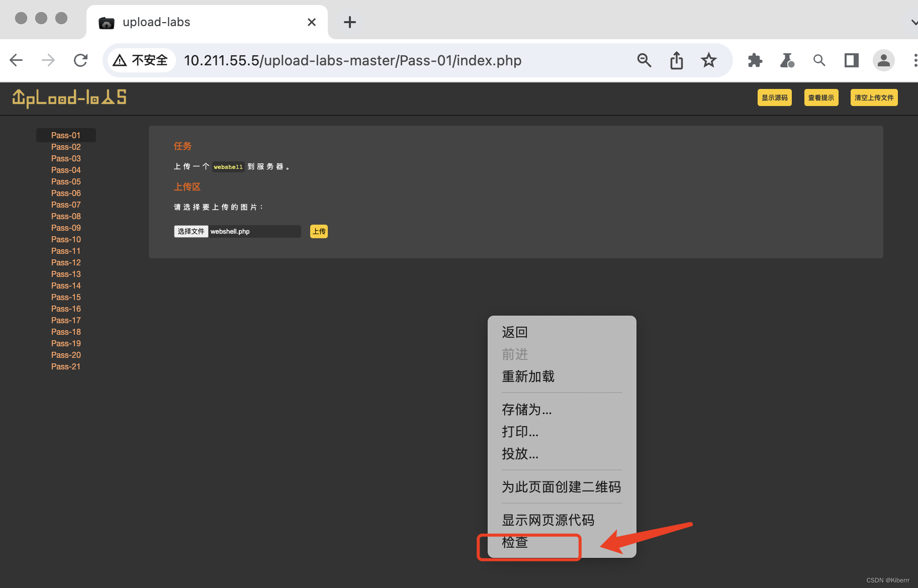Open Pass-17 in the sidebar
This screenshot has height=588, width=918.
coord(66,320)
